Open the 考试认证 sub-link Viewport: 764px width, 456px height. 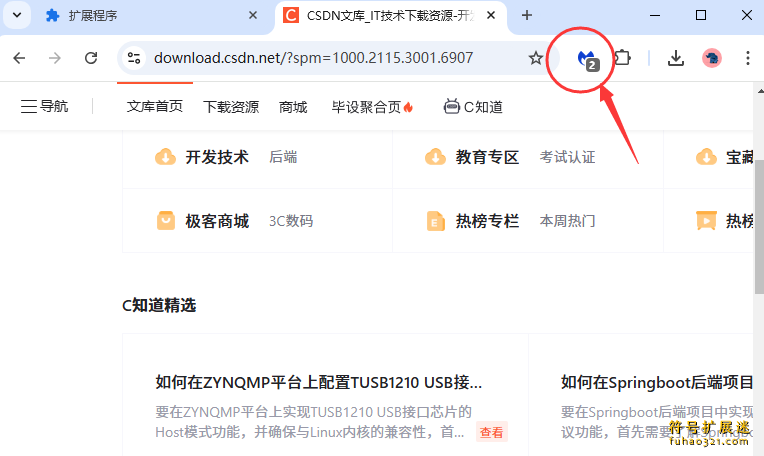click(x=567, y=157)
